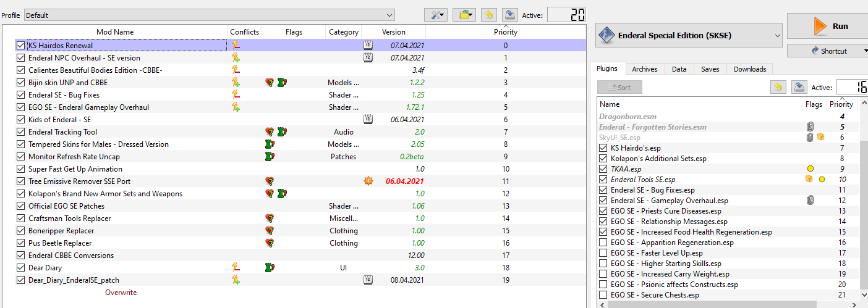Click the heart flag on Pus Beetle Replacer
This screenshot has width=868, height=308.
[269, 243]
